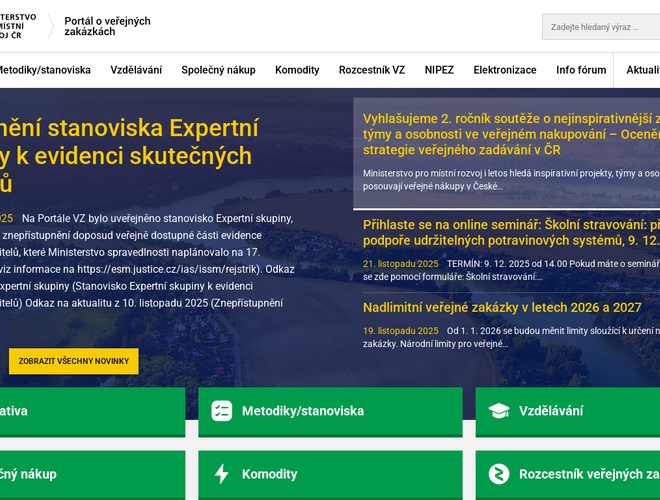The image size is (660, 500).
Task: Open the green Komodity tile label
Action: point(269,474)
